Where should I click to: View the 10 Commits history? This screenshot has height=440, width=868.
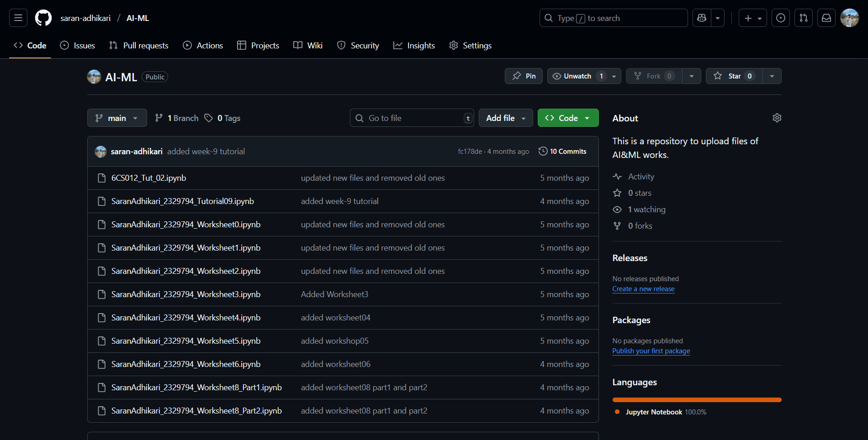(562, 152)
